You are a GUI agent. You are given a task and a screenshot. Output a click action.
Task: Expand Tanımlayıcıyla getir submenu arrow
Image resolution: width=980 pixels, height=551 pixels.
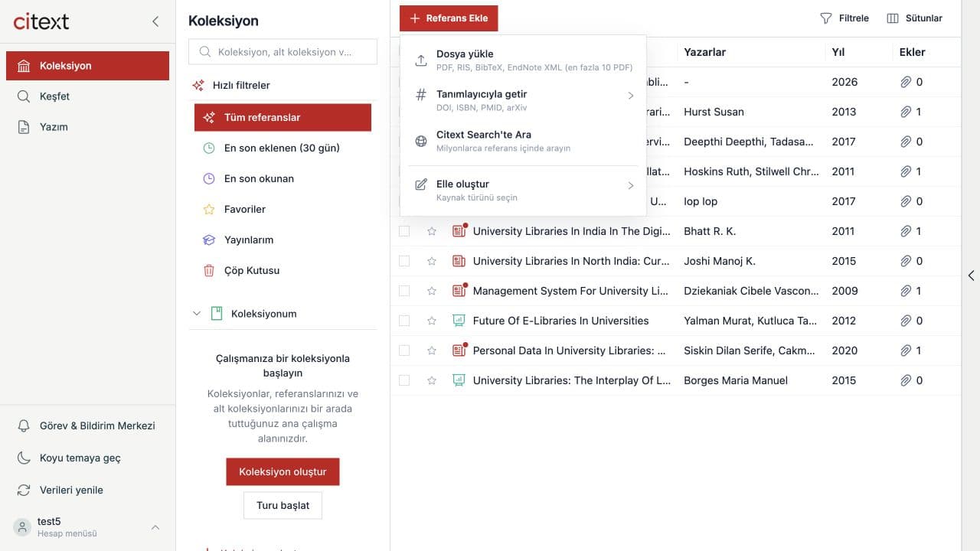(631, 96)
